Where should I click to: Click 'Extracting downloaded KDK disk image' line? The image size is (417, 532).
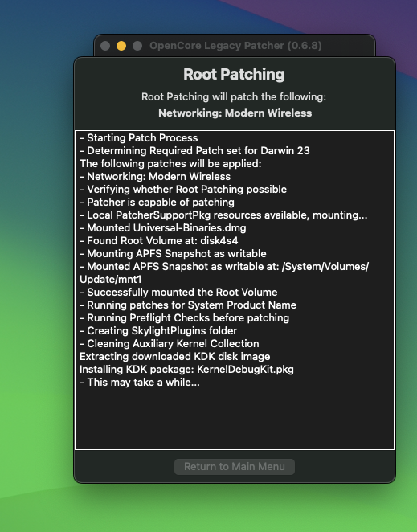[175, 357]
